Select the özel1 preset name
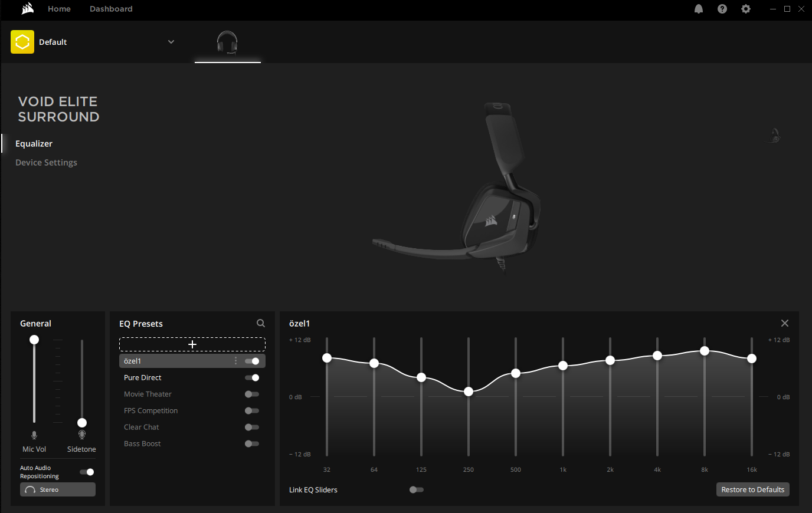 point(132,361)
